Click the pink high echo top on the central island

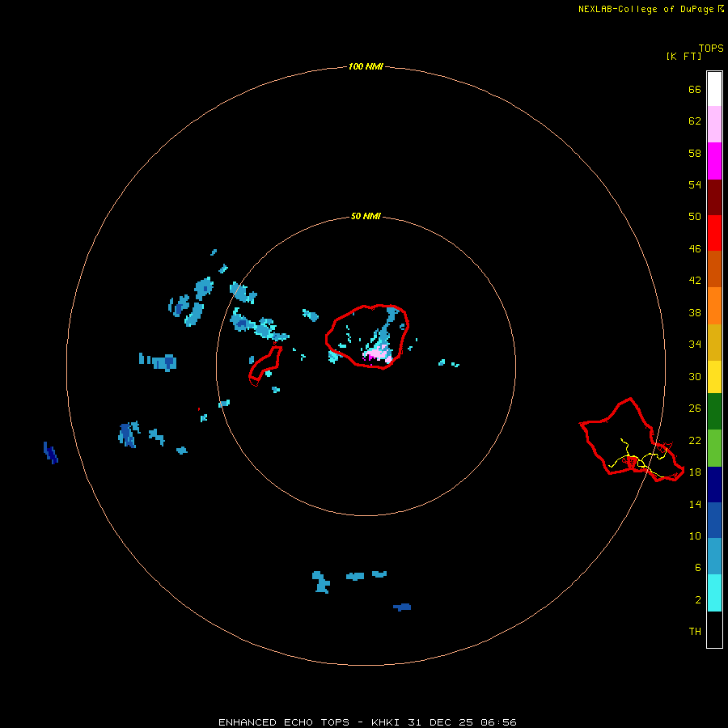coord(378,356)
